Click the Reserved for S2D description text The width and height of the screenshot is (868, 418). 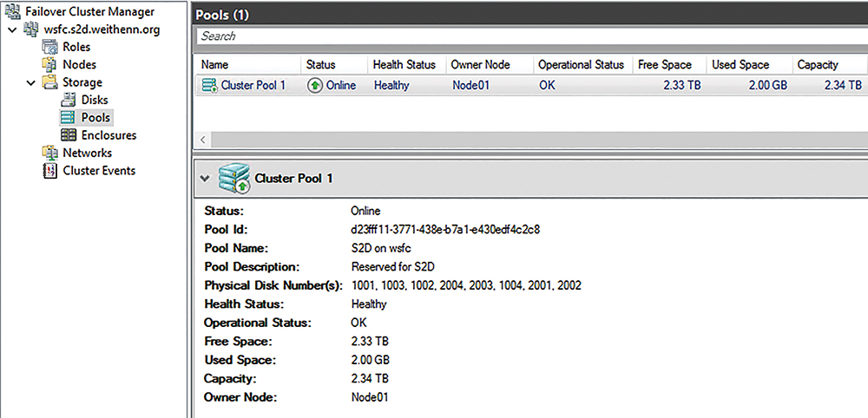tap(393, 267)
